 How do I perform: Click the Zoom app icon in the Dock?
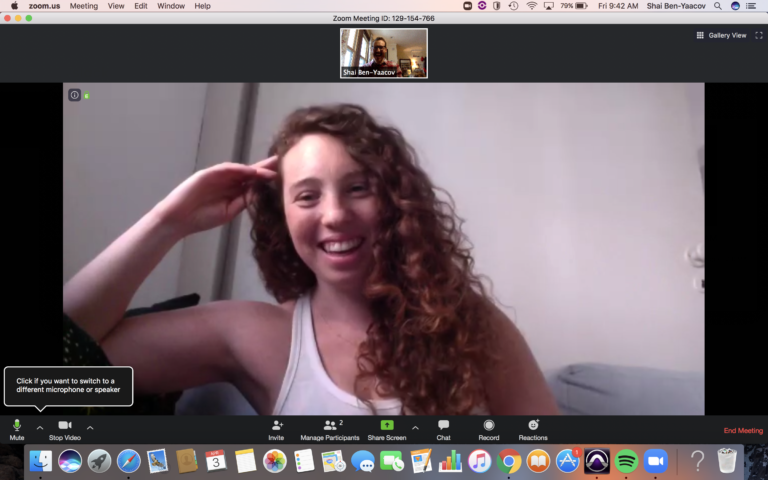tap(655, 461)
